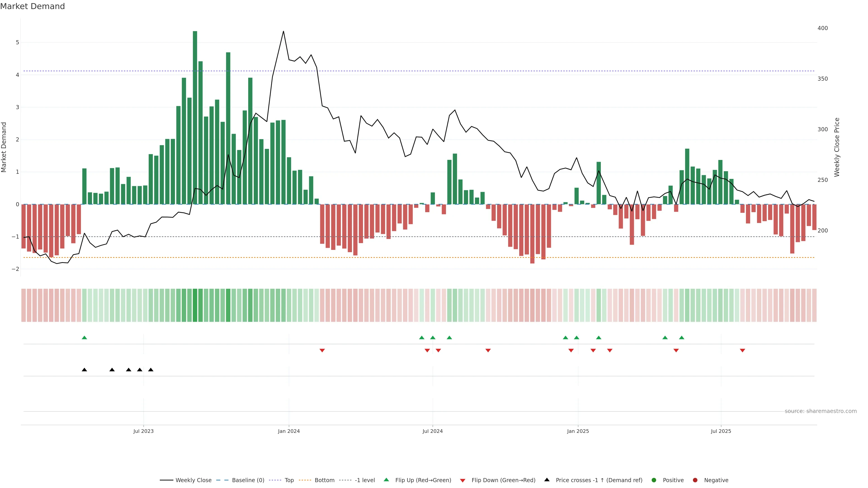The height and width of the screenshot is (488, 868).
Task: Click the Weekly Close Price axis title
Action: [837, 147]
